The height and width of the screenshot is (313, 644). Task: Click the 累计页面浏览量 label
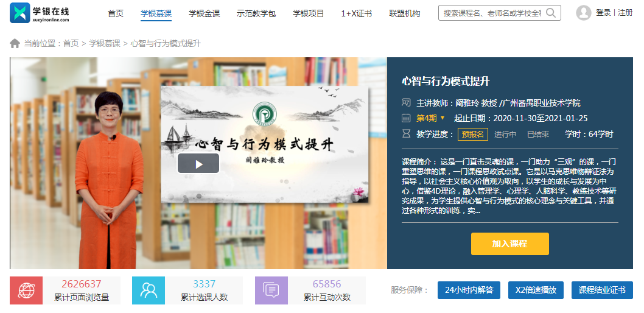click(x=82, y=297)
